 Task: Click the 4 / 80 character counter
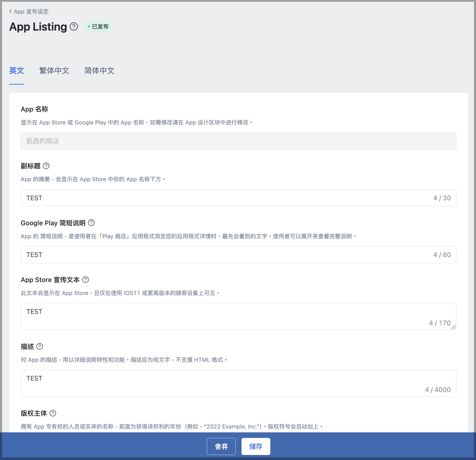(x=442, y=255)
